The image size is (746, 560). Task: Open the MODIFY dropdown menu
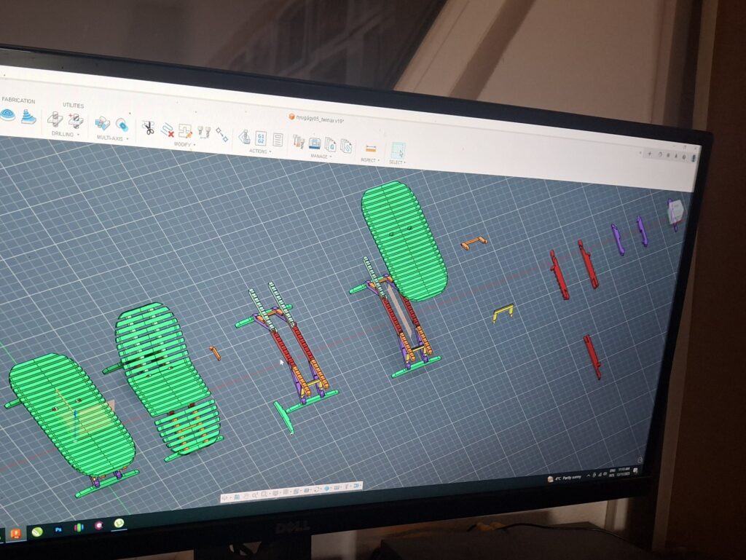coord(183,144)
